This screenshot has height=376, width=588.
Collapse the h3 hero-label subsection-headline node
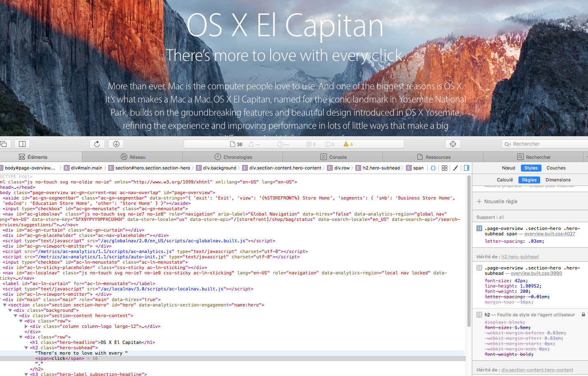pos(26,374)
